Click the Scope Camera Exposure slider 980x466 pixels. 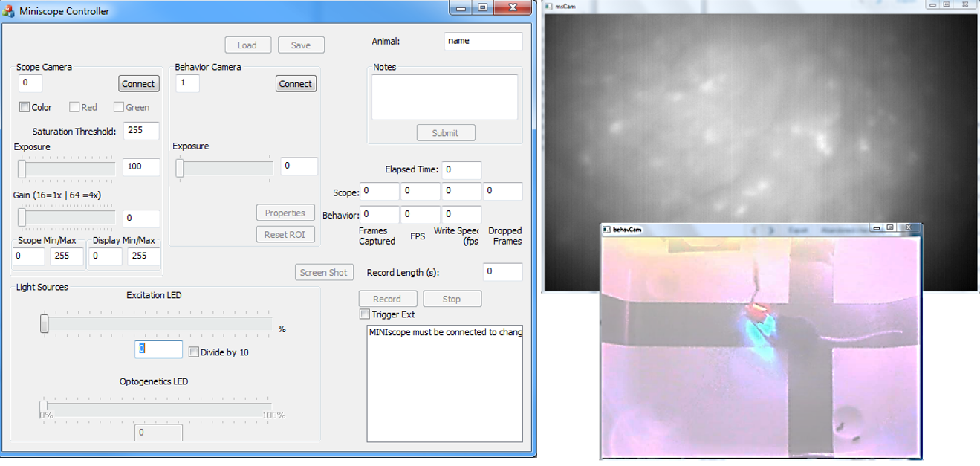(67, 169)
